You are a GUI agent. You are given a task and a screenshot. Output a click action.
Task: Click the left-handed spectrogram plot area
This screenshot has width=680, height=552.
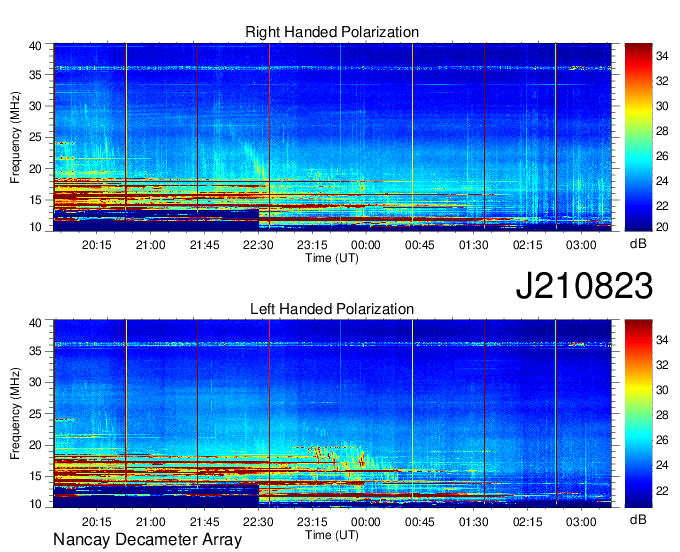coord(332,414)
